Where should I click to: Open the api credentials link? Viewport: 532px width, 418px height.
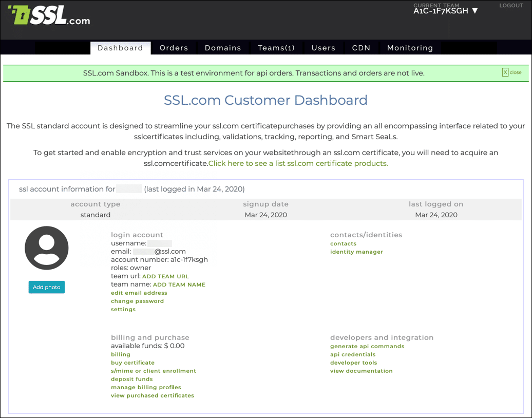click(353, 355)
